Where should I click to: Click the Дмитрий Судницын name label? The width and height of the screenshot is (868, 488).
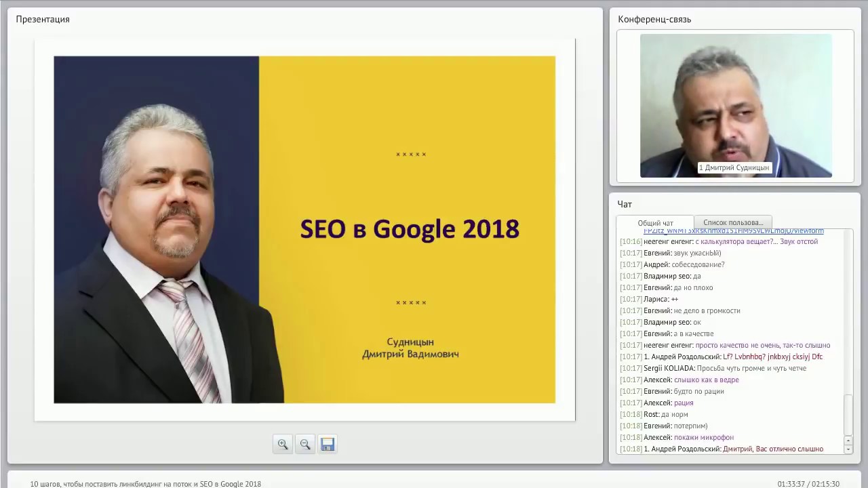click(x=735, y=167)
